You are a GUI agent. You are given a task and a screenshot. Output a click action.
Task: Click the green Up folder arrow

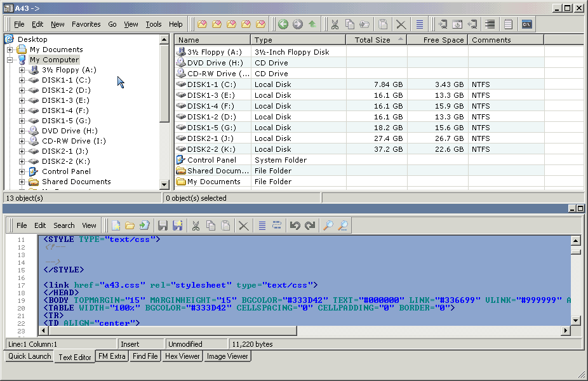[312, 25]
